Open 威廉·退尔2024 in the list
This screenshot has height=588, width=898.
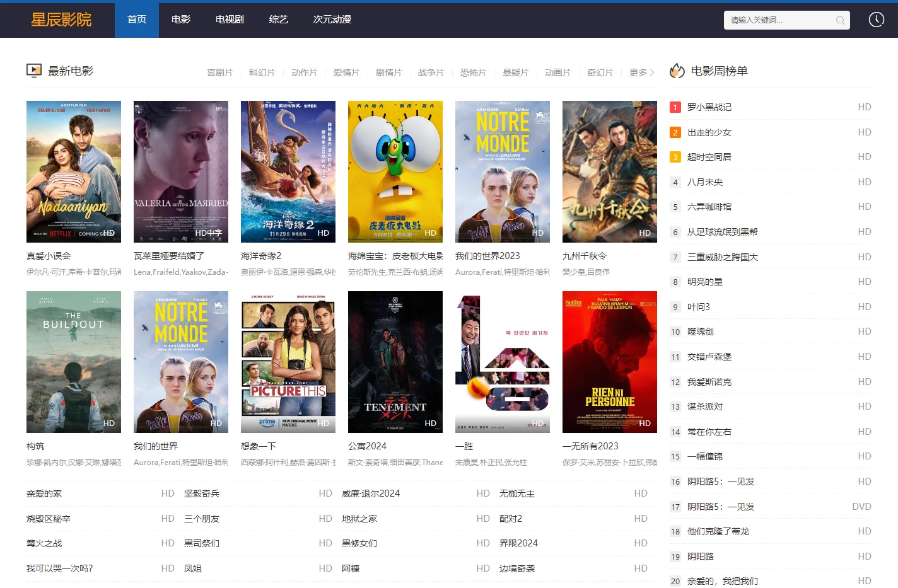[371, 493]
